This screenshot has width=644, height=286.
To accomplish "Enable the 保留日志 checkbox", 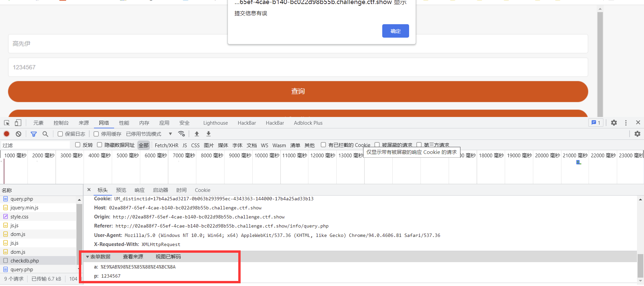I will coord(60,134).
